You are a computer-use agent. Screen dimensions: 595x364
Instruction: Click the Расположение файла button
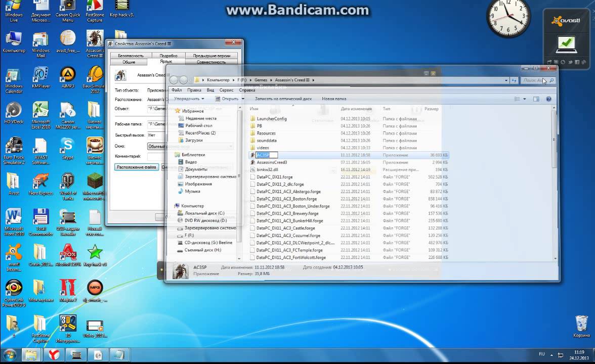[137, 167]
